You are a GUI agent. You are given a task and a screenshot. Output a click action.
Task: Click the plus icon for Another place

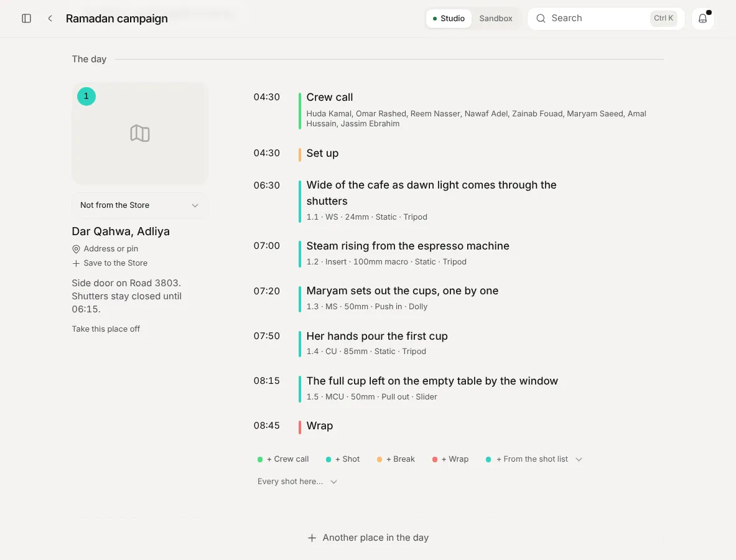tap(312, 538)
